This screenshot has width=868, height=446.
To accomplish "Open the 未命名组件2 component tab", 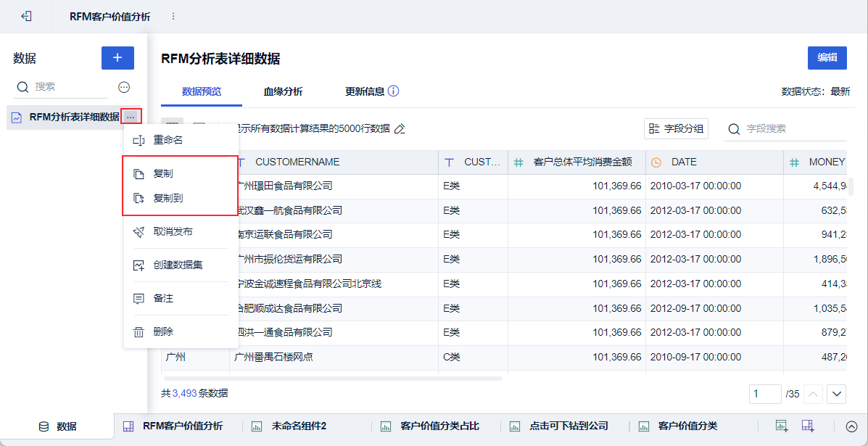I will click(289, 426).
